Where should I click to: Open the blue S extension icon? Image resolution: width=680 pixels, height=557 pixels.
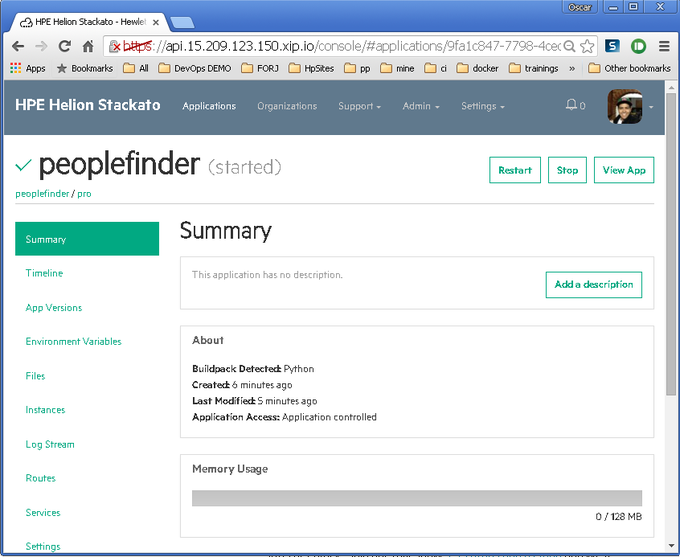[x=612, y=46]
